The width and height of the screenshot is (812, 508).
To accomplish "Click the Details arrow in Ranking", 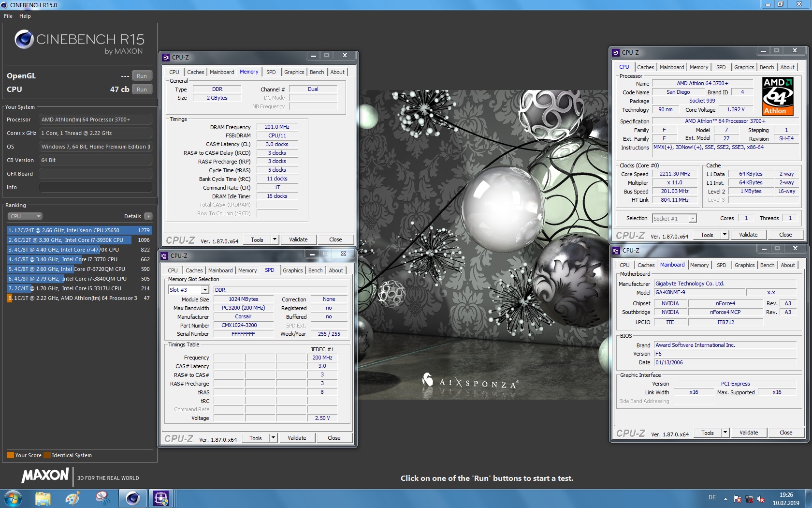I will 148,216.
